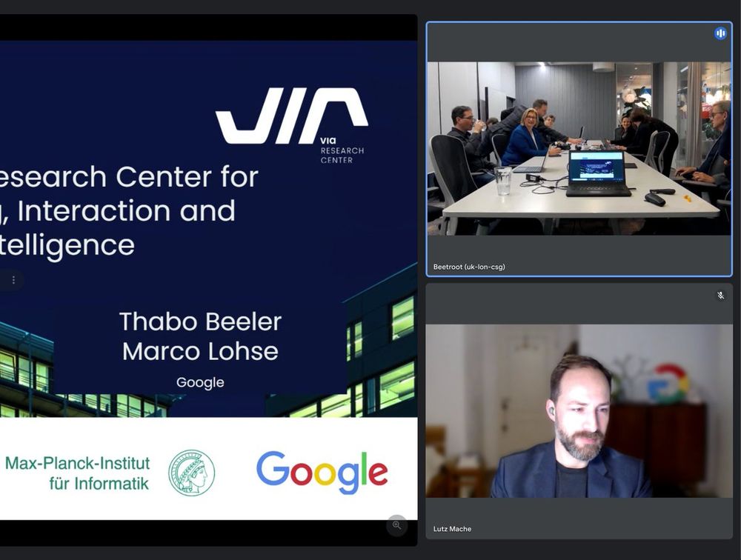Open the three-dot options on the presentation
The image size is (741, 560).
click(13, 280)
